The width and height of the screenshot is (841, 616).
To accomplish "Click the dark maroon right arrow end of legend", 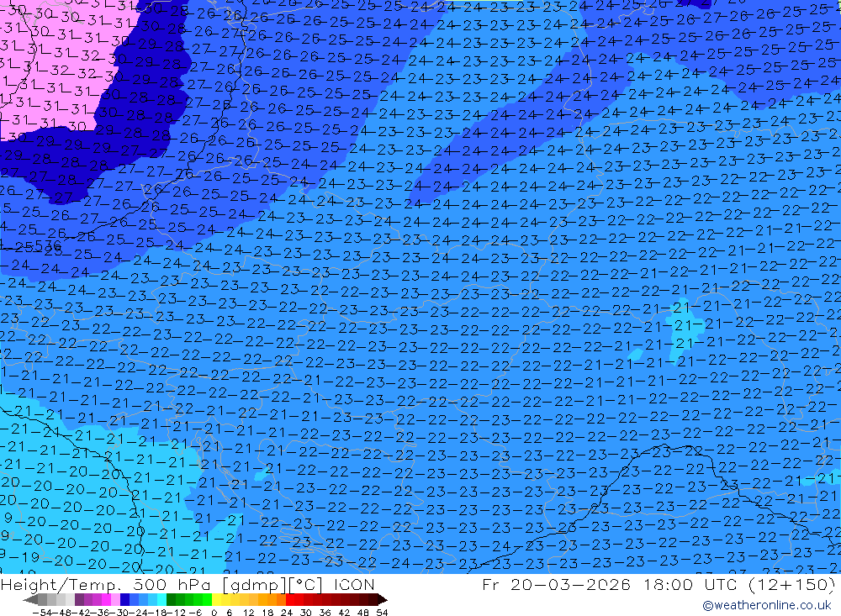I will coord(382,600).
